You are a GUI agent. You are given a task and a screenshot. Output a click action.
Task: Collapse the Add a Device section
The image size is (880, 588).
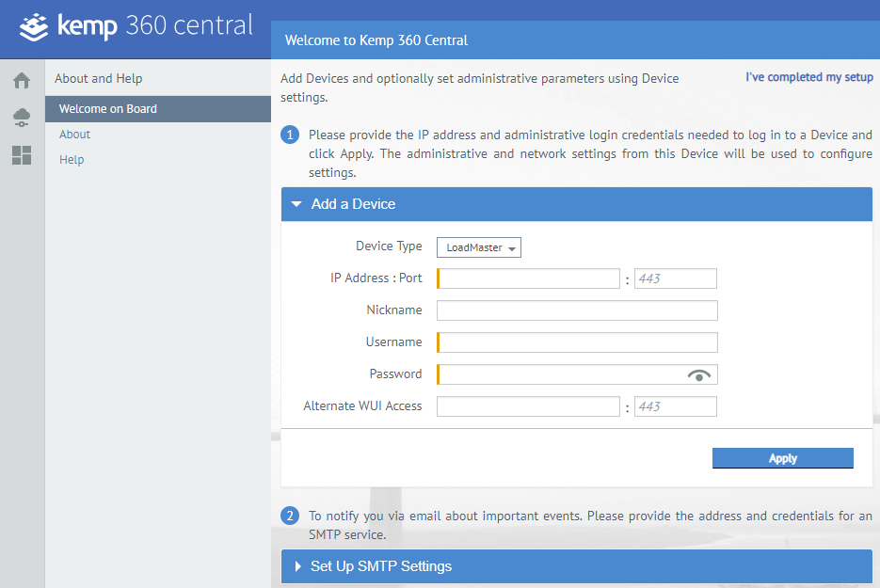point(576,204)
